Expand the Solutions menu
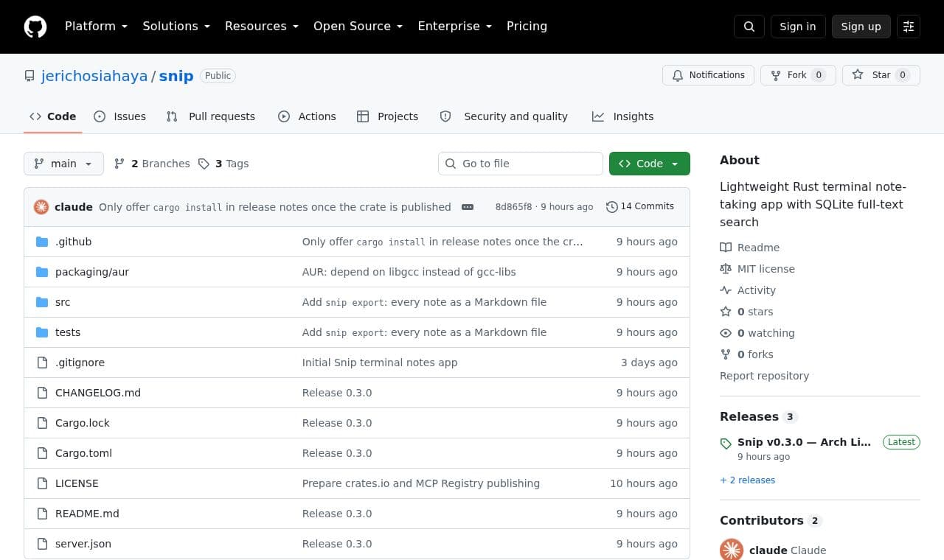This screenshot has height=560, width=944. [x=176, y=26]
